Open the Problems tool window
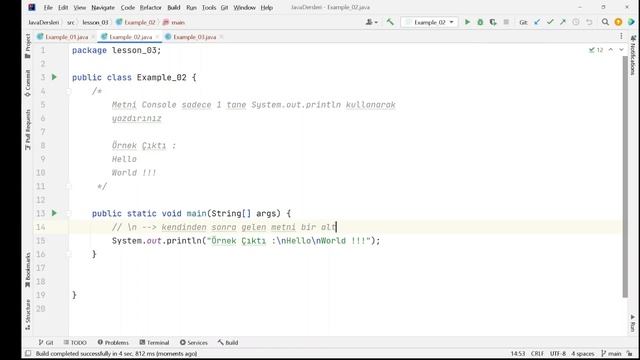This screenshot has width=640, height=360. click(113, 342)
